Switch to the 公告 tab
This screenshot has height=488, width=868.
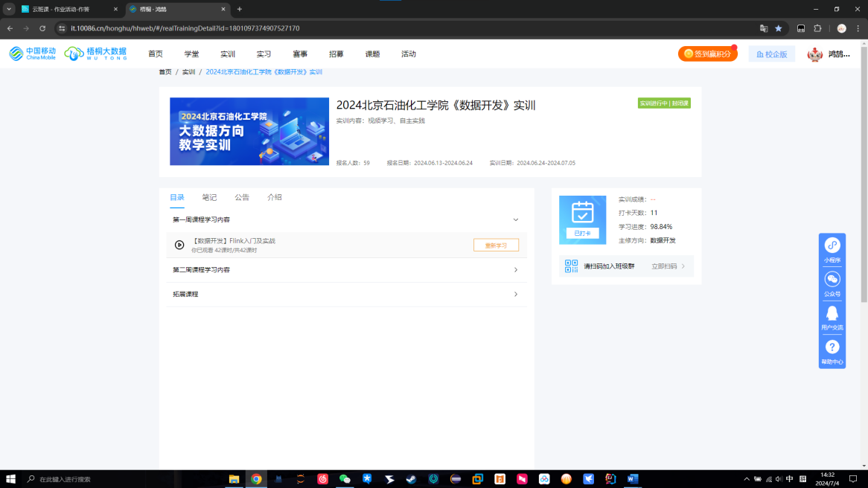pos(242,198)
